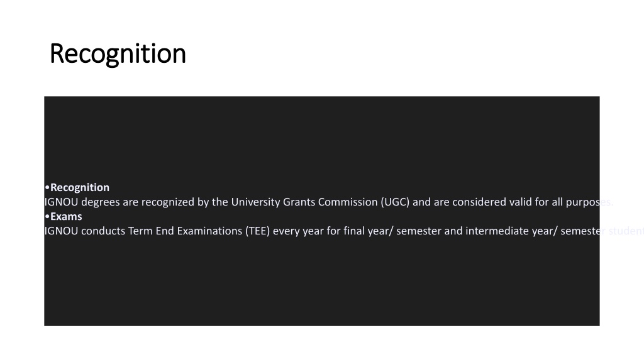Select the bold "Exams" bullet heading

(x=66, y=216)
